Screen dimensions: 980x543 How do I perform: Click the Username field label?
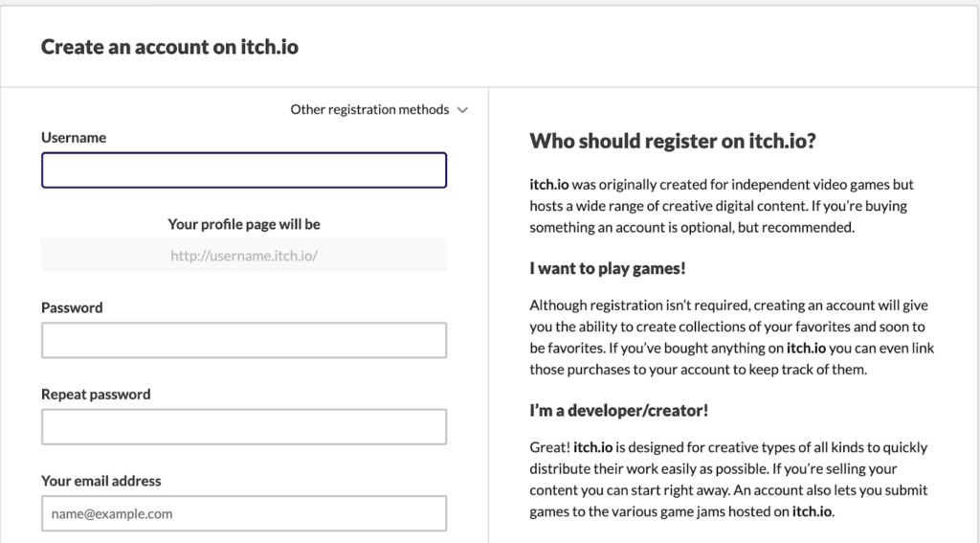pyautogui.click(x=74, y=138)
